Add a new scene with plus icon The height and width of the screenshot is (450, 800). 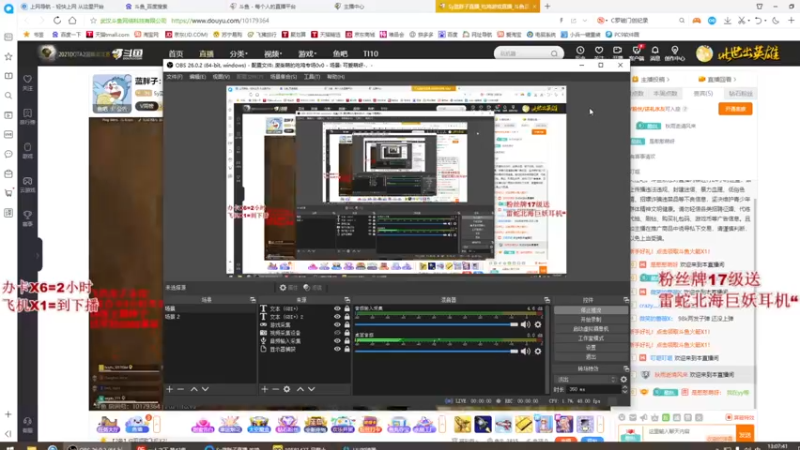tap(169, 389)
